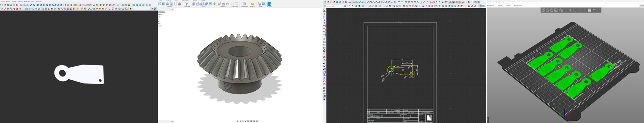Click the Copy icon in PrusaSlicer toolbar
This screenshot has height=123, width=644.
(561, 10)
